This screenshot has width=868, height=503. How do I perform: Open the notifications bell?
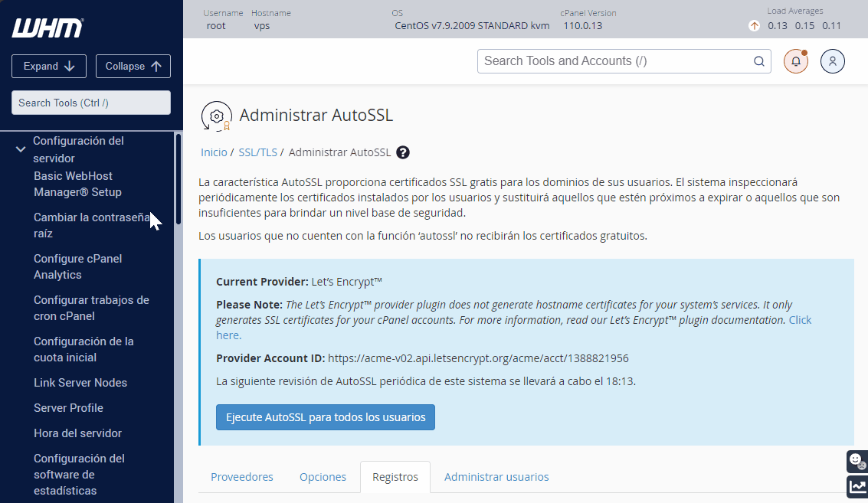pos(795,61)
